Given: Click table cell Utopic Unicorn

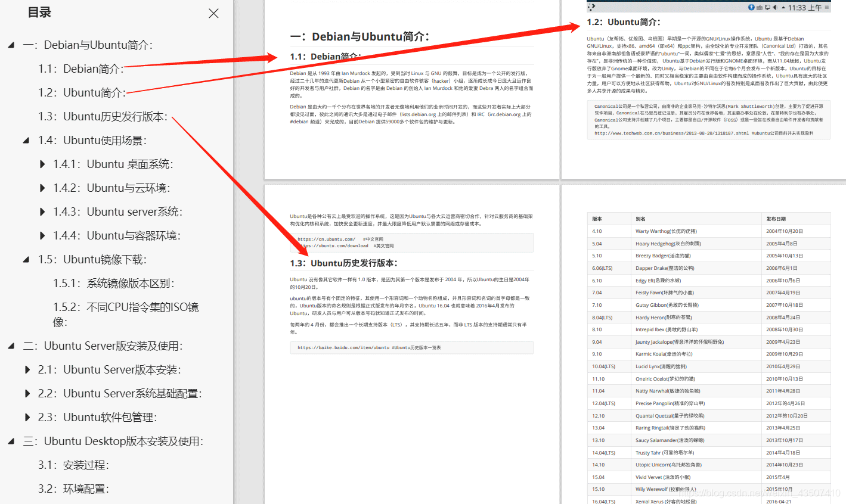Looking at the screenshot, I should click(669, 465).
